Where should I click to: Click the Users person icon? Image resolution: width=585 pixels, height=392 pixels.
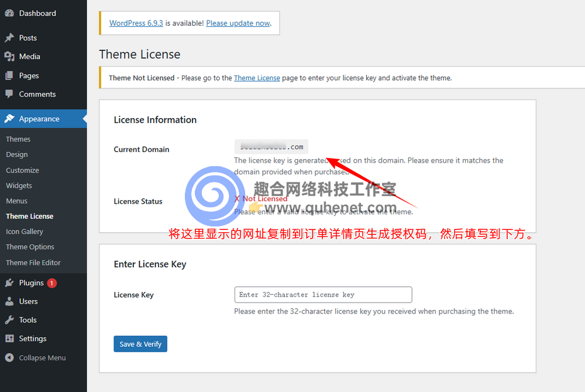coord(9,301)
